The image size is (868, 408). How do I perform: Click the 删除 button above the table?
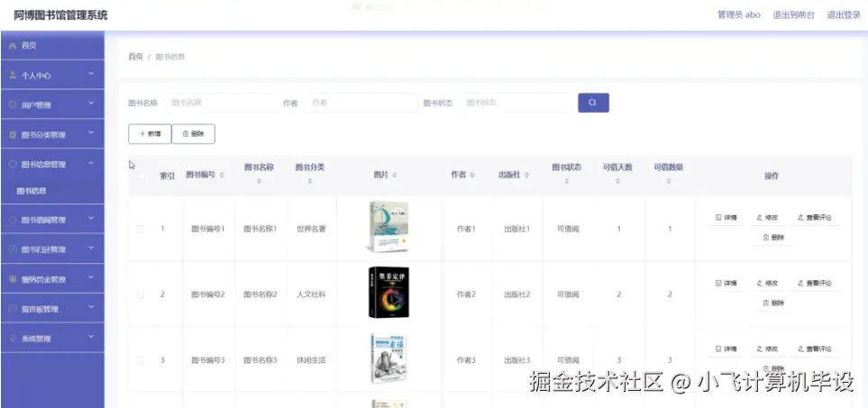tap(193, 134)
